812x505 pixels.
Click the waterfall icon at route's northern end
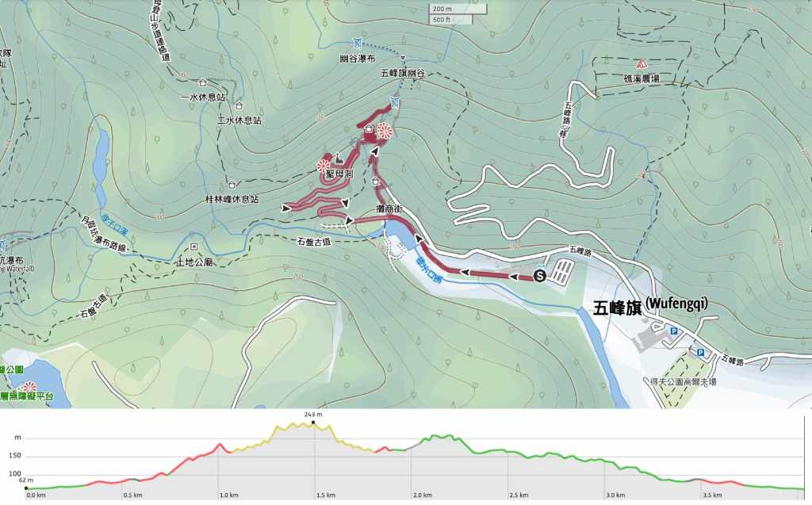395,102
